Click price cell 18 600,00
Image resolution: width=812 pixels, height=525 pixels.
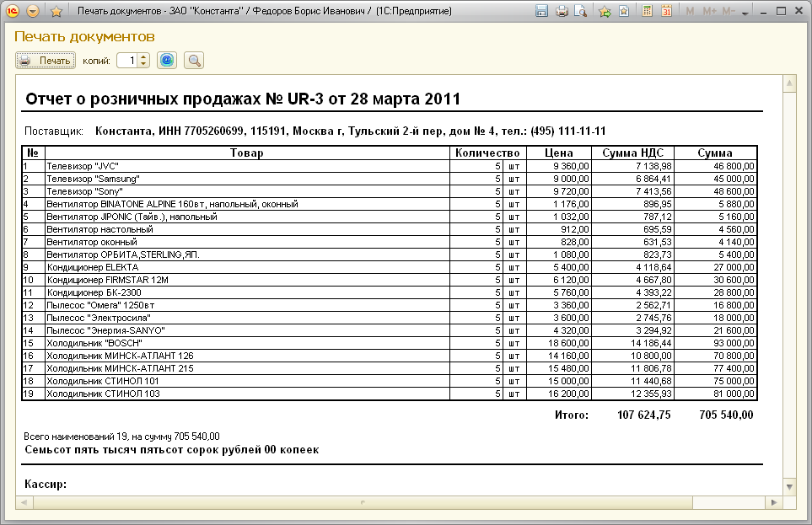559,343
